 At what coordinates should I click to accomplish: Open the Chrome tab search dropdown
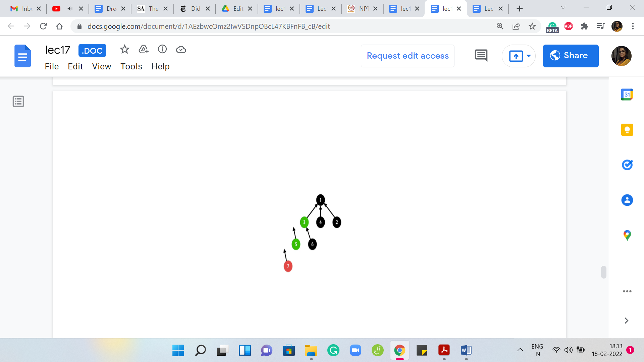click(x=563, y=8)
